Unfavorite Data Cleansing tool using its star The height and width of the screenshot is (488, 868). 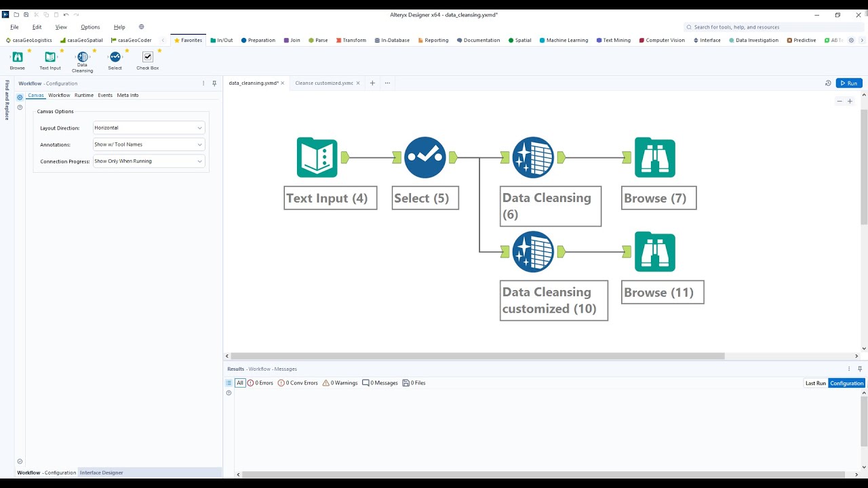94,50
